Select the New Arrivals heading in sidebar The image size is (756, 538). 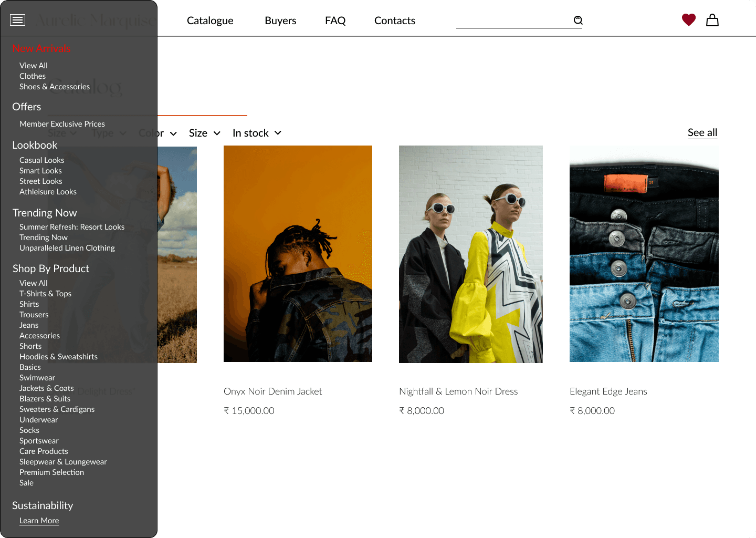pos(41,48)
